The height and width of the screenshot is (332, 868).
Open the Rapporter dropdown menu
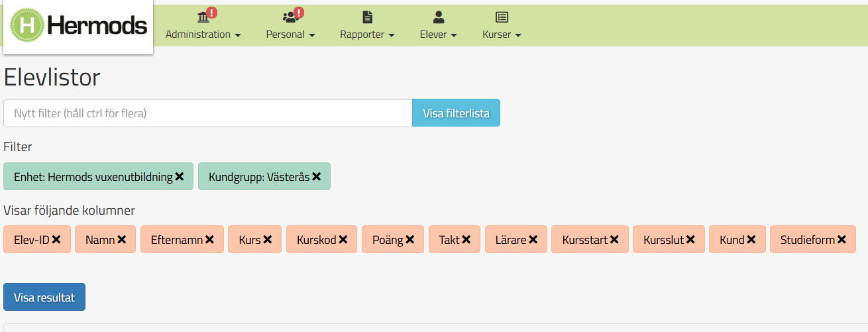click(367, 34)
